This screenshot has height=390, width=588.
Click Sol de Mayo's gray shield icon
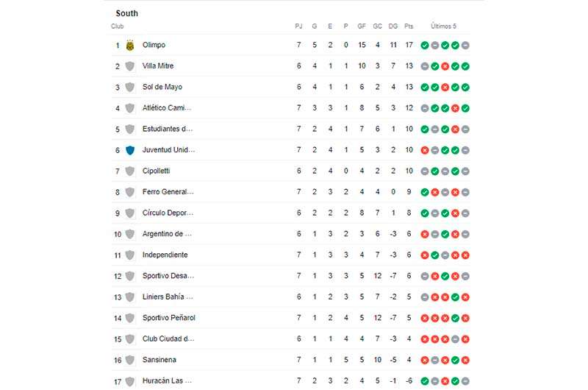(x=130, y=88)
